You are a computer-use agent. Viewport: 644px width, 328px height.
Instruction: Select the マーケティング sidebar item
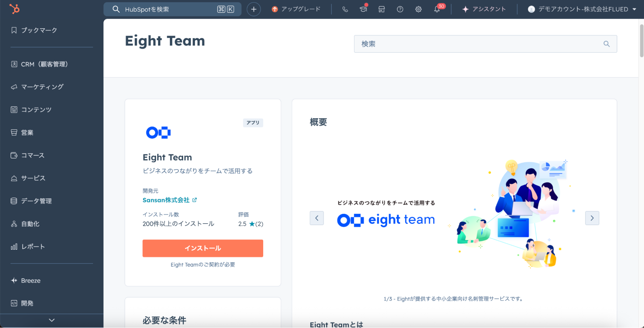click(42, 87)
